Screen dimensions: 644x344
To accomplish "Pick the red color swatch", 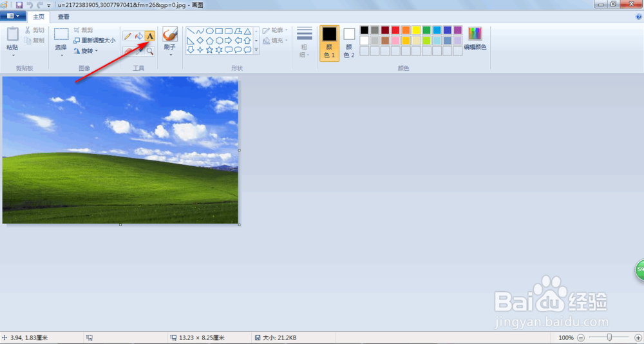I will pos(395,30).
